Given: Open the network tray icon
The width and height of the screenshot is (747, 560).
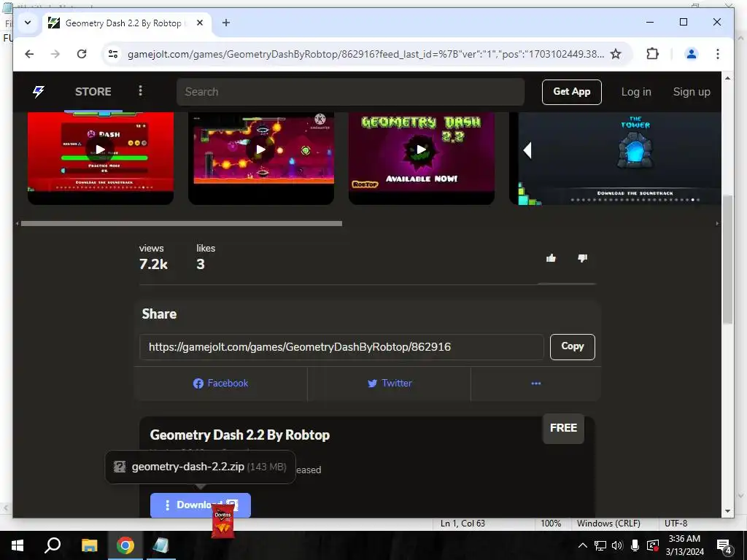Looking at the screenshot, I should [x=600, y=545].
